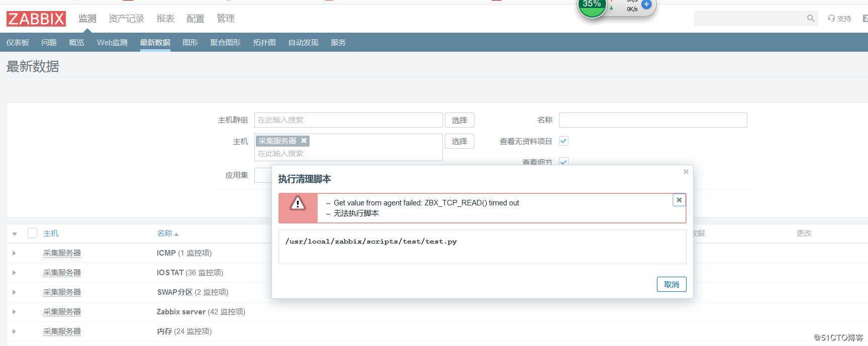Click the script path text area

(x=482, y=247)
